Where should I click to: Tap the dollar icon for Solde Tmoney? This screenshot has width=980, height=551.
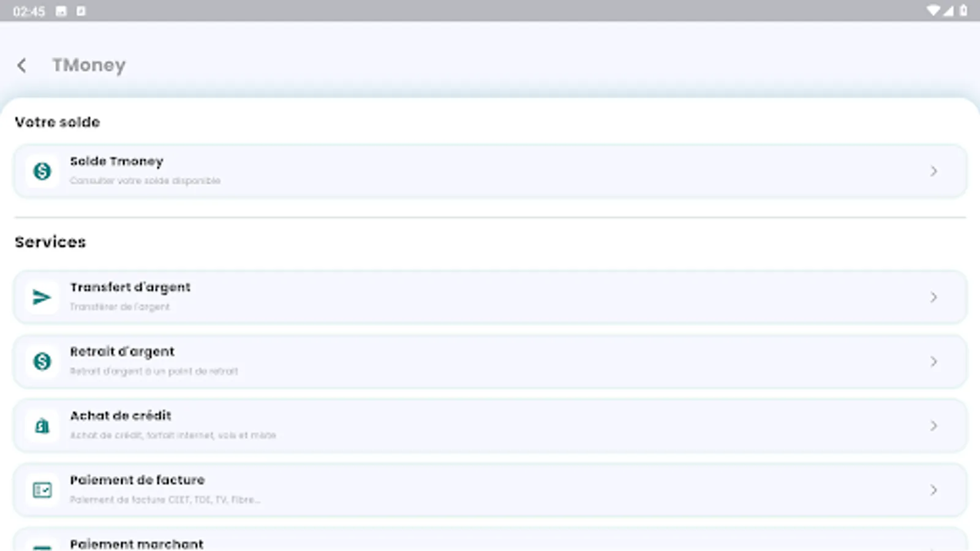pos(42,171)
